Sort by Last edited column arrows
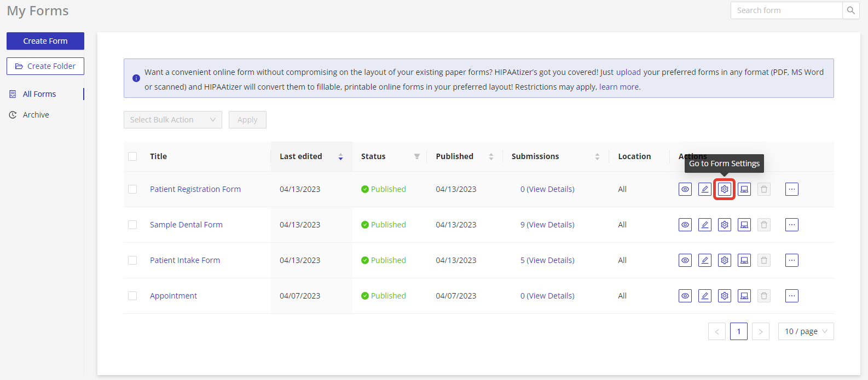Screen dimensions: 868x380 (340, 156)
